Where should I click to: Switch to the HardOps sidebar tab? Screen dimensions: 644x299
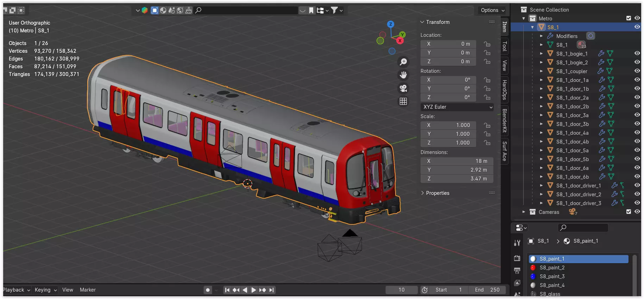504,90
